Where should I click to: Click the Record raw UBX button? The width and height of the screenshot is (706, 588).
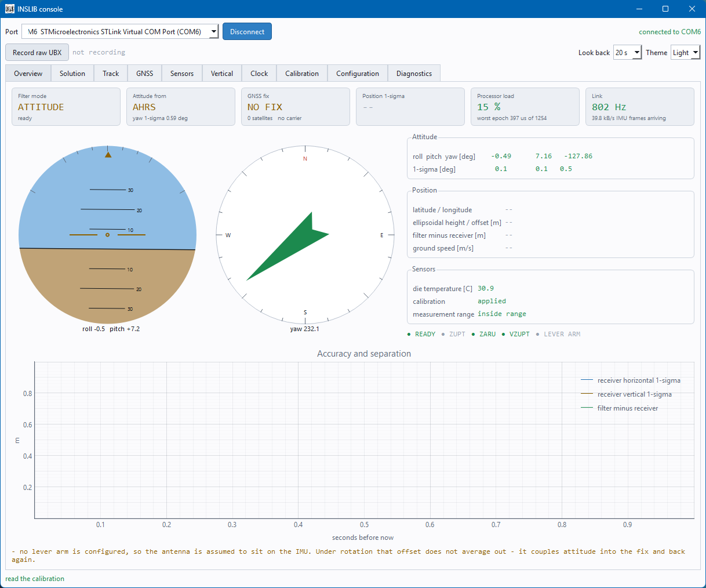[x=37, y=52]
